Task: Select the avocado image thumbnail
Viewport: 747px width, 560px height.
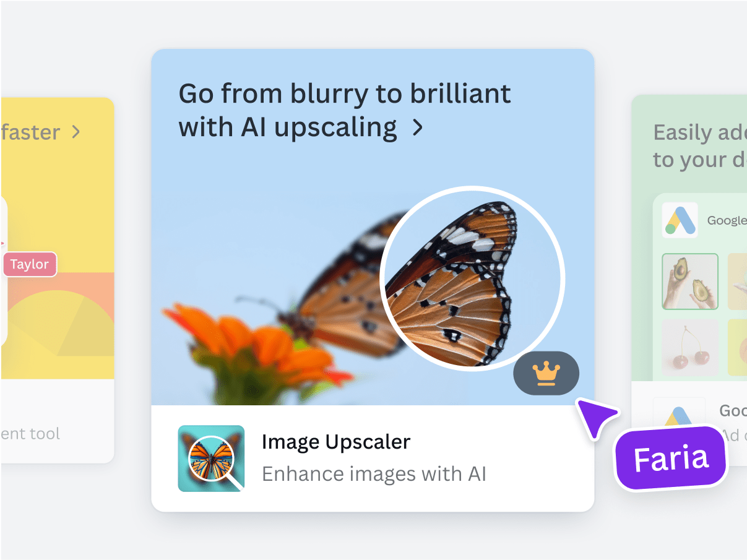Action: tap(689, 282)
